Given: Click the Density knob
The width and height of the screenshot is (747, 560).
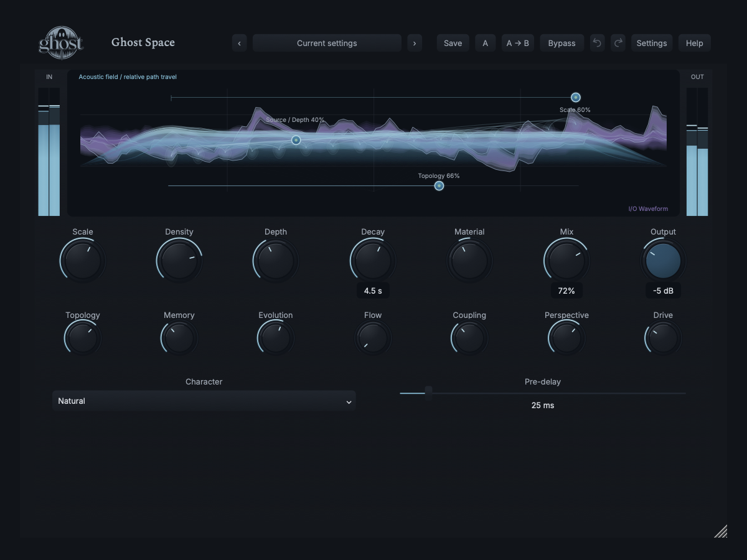Looking at the screenshot, I should (x=179, y=261).
